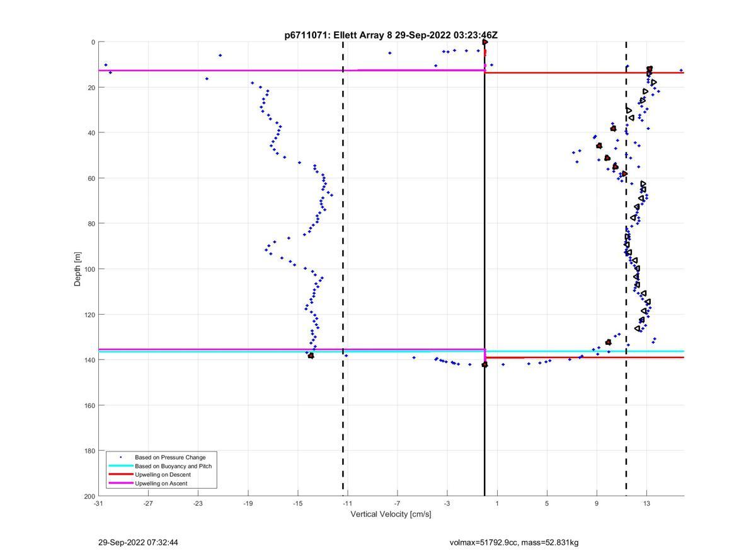Click the depth axis tick label '140'

tap(89, 360)
